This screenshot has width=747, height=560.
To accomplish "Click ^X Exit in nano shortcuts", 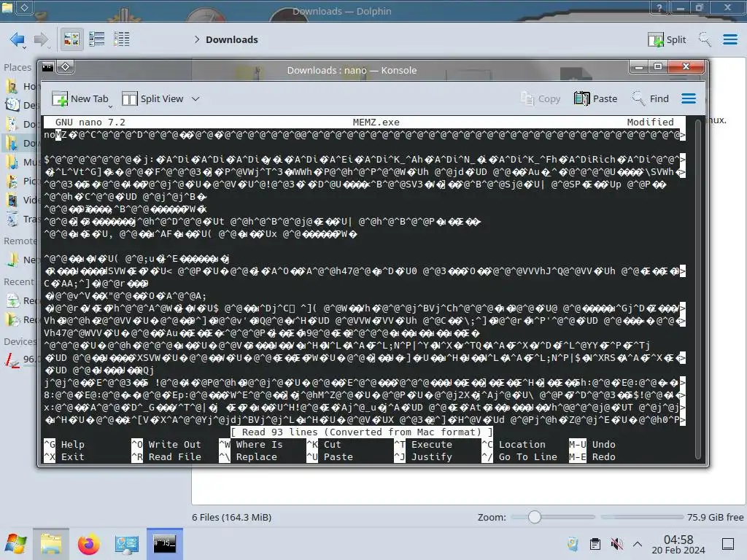I will point(64,456).
